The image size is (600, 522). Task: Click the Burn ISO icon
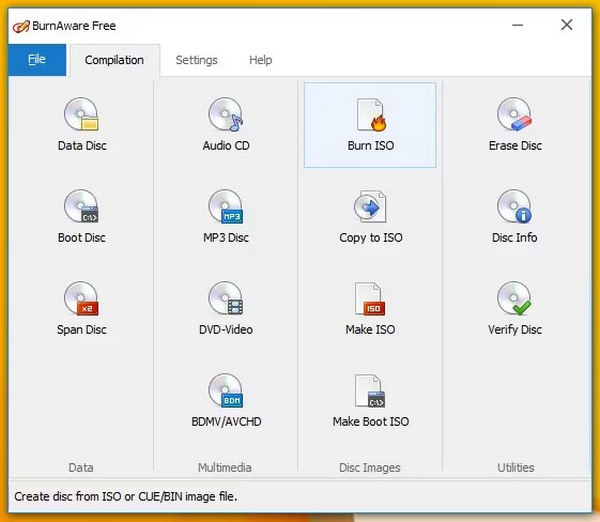(x=370, y=125)
